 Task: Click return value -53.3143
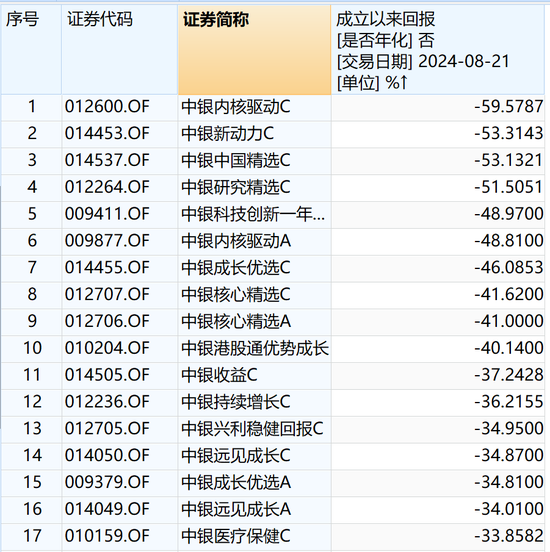click(x=509, y=133)
